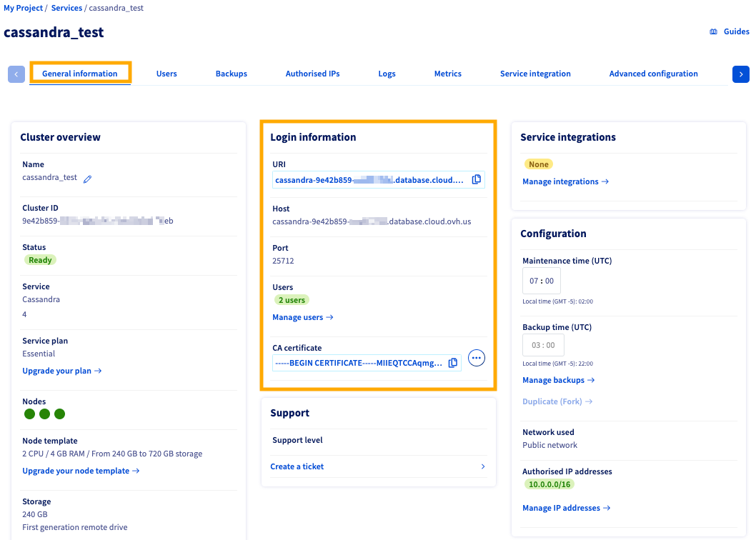Open the CA certificate options ellipsis menu
Image resolution: width=756 pixels, height=540 pixels.
point(476,358)
